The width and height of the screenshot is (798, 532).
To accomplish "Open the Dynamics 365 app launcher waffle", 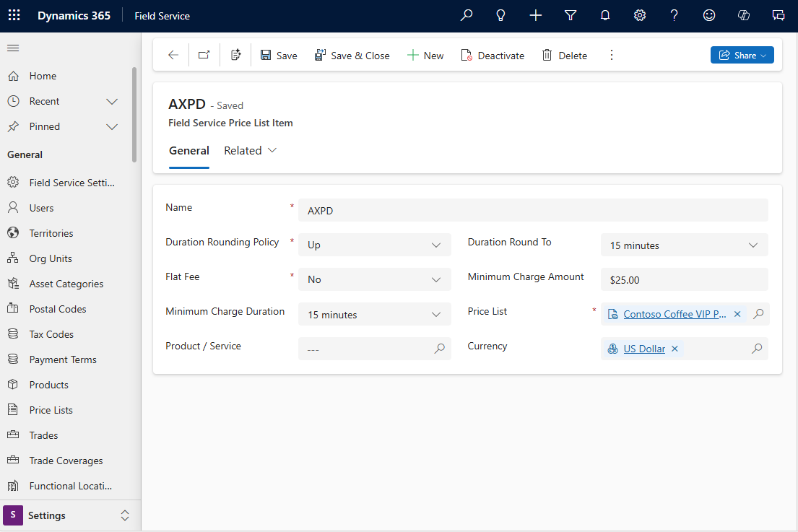I will (14, 15).
